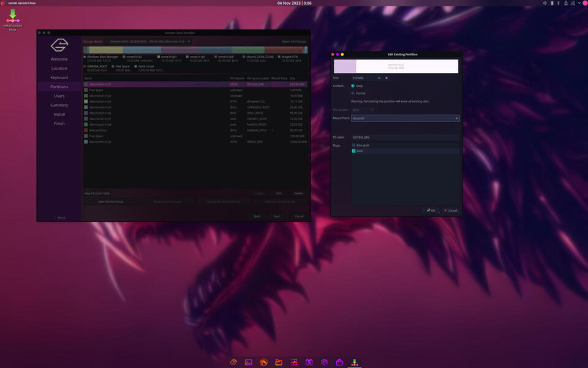The image size is (588, 368).
Task: Go to the Users step in installer sidebar
Action: [x=59, y=96]
